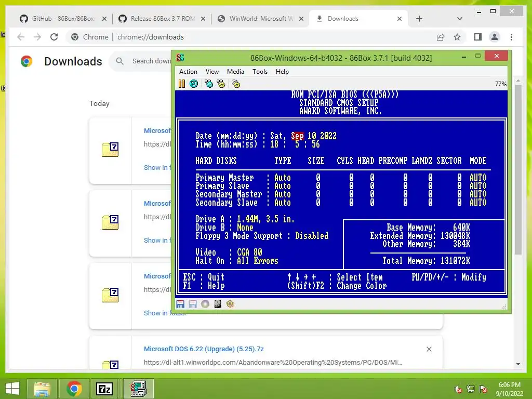
Task: Click Primary Master Auto type in BIOS
Action: (282, 178)
